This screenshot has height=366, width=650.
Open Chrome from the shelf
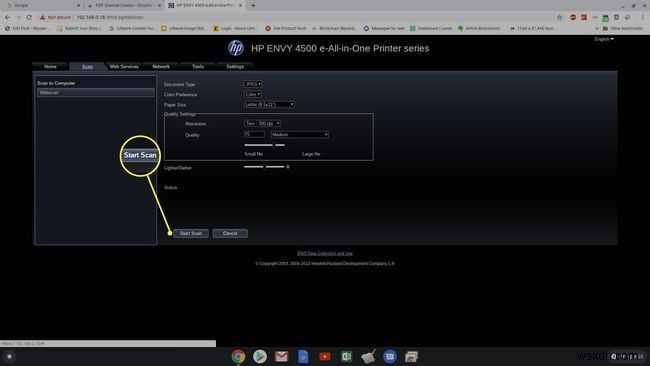pos(238,356)
